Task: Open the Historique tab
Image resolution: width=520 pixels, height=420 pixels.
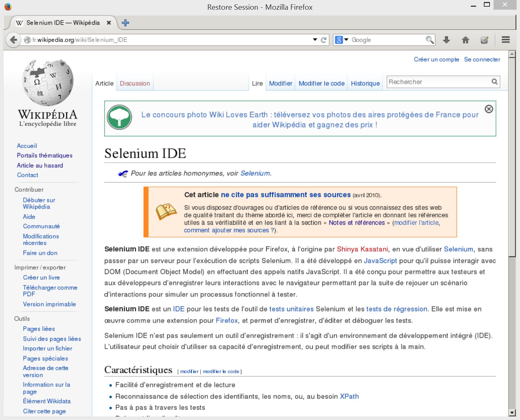Action: (x=365, y=83)
